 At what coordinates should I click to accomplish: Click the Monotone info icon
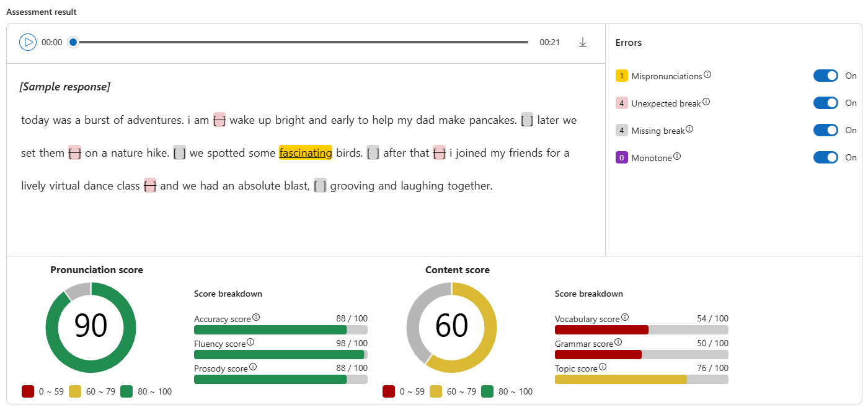[677, 157]
